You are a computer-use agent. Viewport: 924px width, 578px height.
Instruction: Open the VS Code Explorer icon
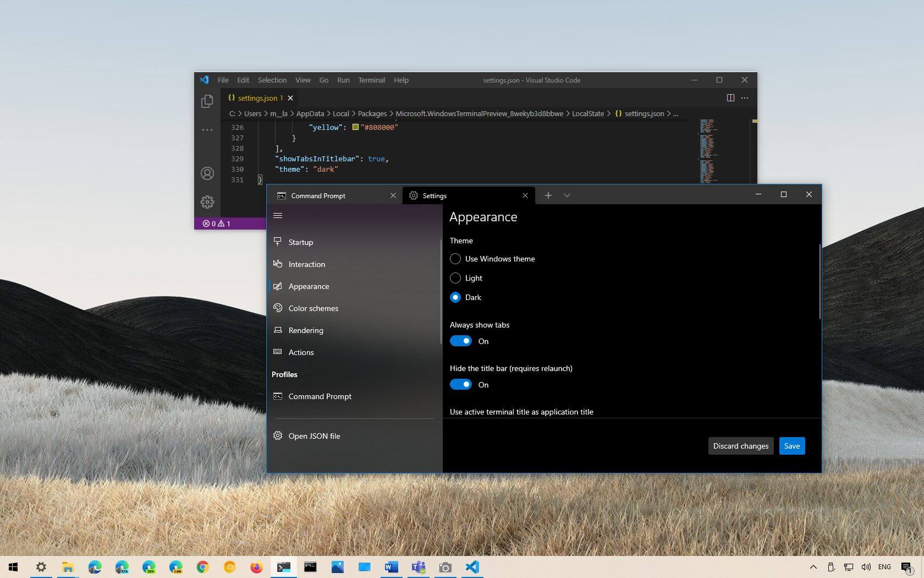tap(207, 101)
